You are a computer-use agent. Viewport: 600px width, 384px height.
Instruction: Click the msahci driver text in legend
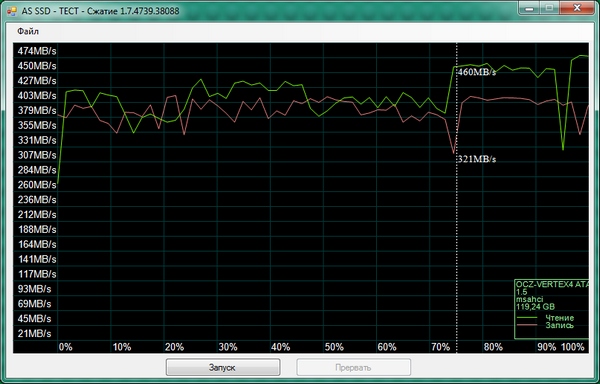pos(530,299)
